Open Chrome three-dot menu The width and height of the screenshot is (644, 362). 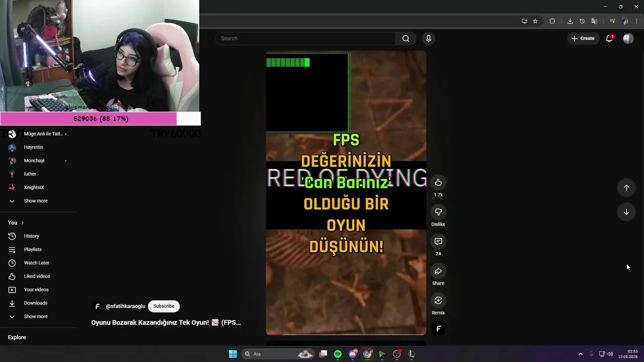637,21
